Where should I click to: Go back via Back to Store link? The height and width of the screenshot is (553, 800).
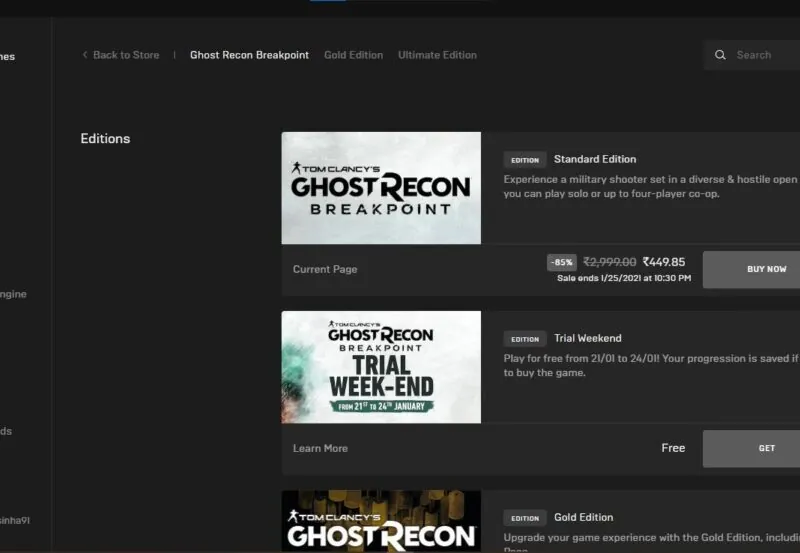(x=126, y=55)
